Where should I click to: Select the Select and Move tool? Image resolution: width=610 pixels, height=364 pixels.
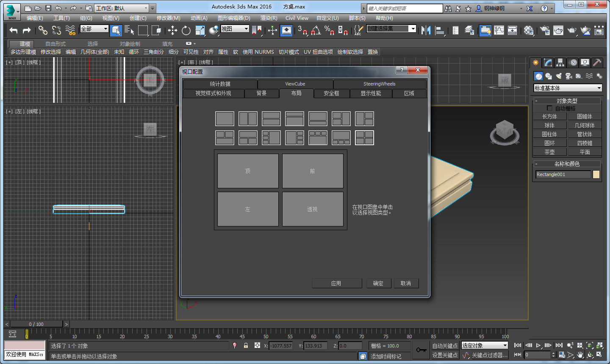(x=172, y=30)
